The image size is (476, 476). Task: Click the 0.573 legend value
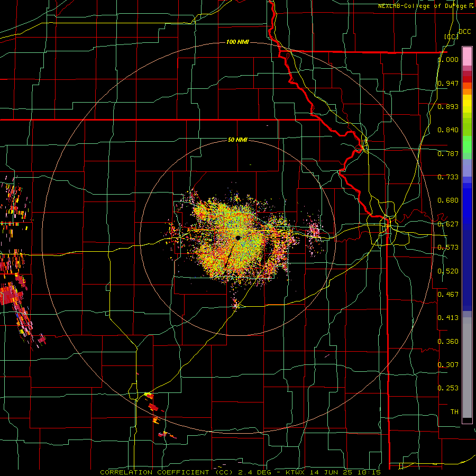point(448,248)
